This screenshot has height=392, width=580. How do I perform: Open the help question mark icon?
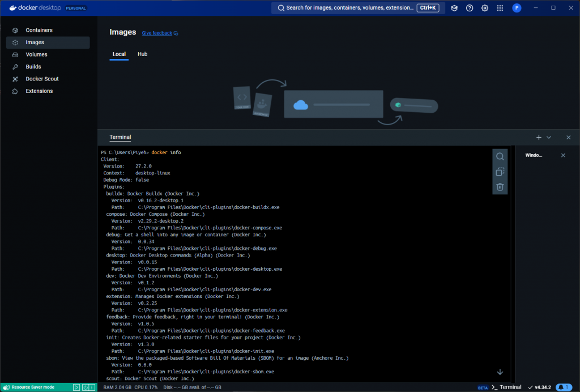(x=470, y=8)
